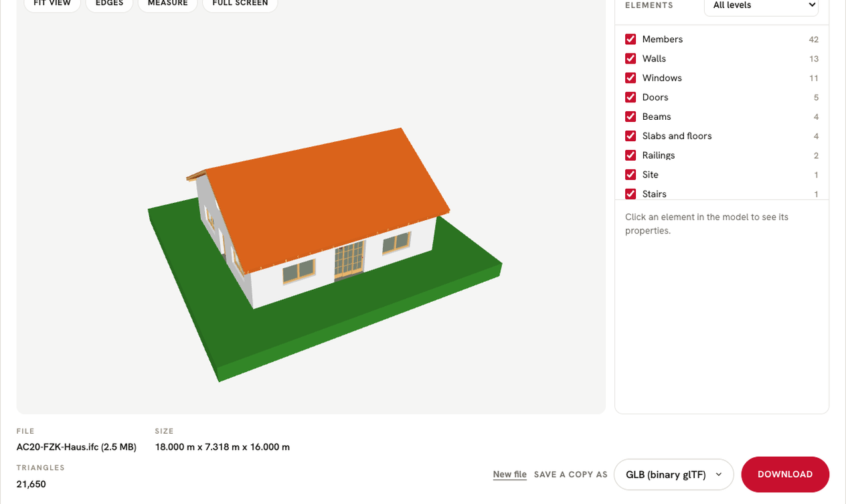Toggle the Site checkbox
The height and width of the screenshot is (504, 846).
pyautogui.click(x=630, y=175)
